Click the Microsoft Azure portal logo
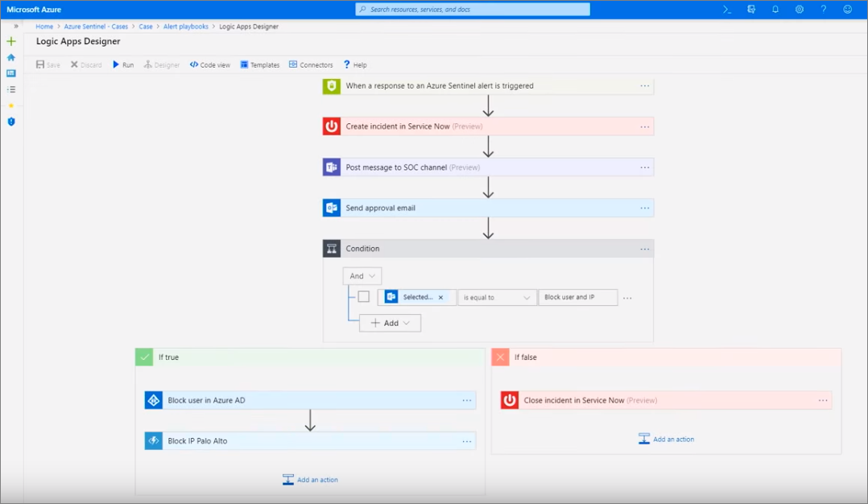The image size is (868, 504). 34,10
